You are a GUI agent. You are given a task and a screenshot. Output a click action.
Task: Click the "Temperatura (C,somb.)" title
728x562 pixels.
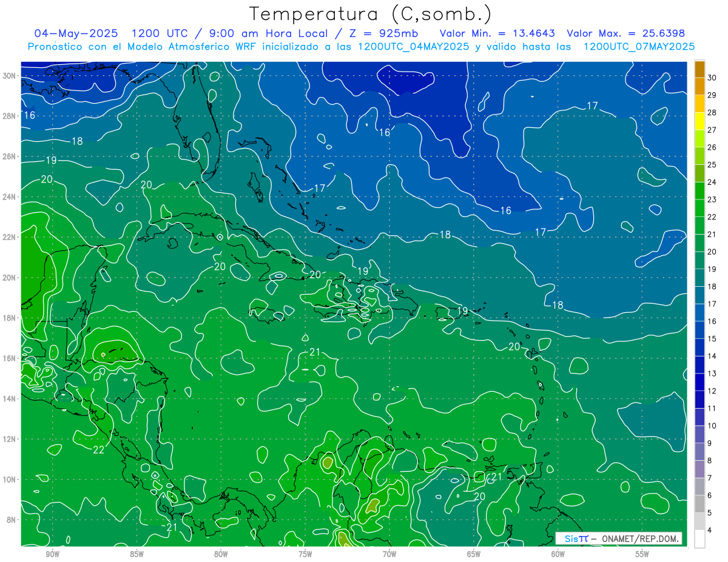(x=370, y=14)
